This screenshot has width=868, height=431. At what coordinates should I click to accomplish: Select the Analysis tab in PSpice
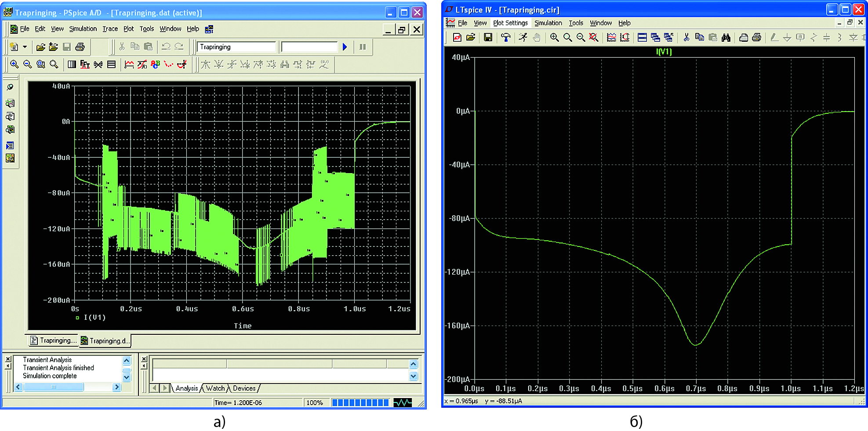(187, 388)
